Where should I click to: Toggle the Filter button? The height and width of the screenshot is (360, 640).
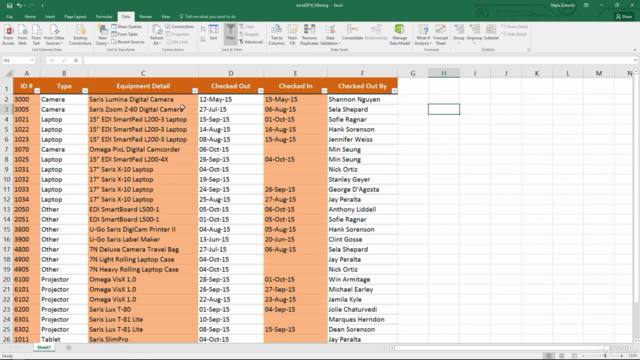point(231,33)
